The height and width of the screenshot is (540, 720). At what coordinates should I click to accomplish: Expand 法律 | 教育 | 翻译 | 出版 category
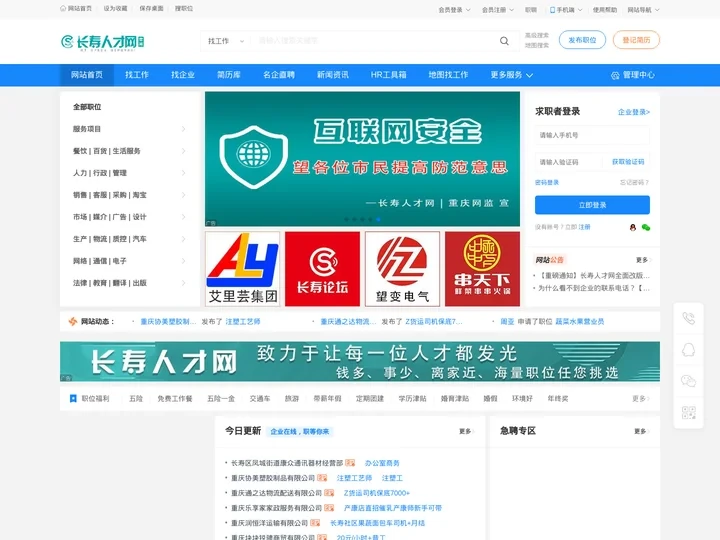(x=129, y=283)
